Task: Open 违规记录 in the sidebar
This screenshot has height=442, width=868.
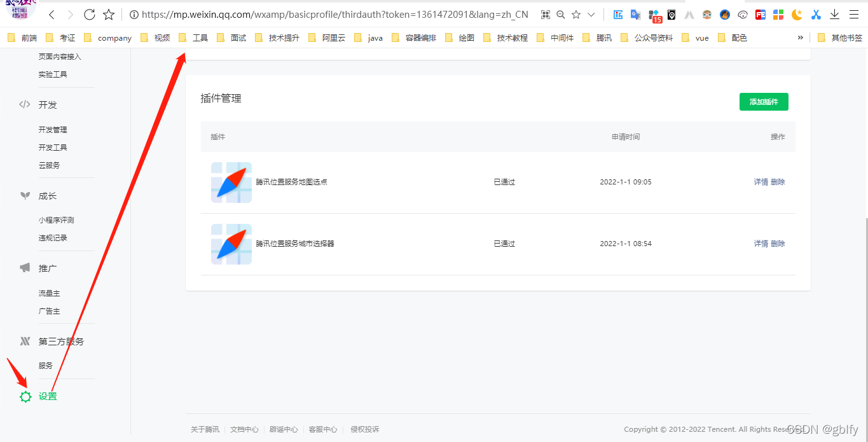Action: pos(53,238)
